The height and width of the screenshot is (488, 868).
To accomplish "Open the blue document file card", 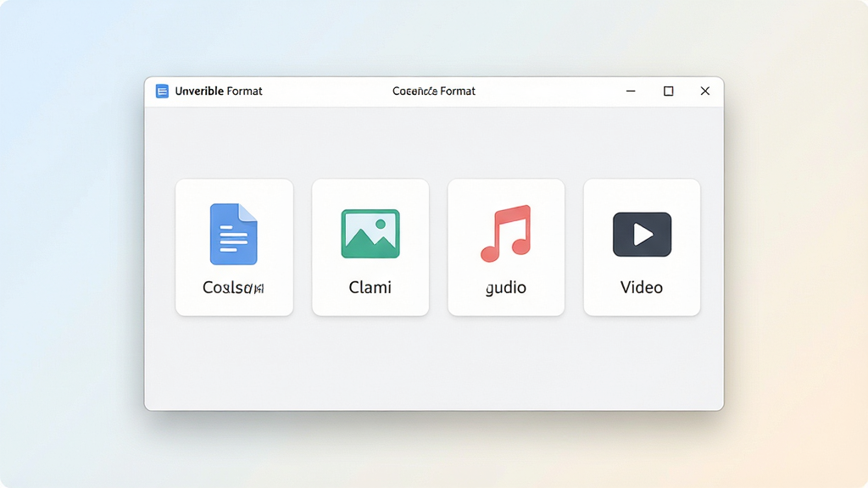I will pyautogui.click(x=234, y=247).
